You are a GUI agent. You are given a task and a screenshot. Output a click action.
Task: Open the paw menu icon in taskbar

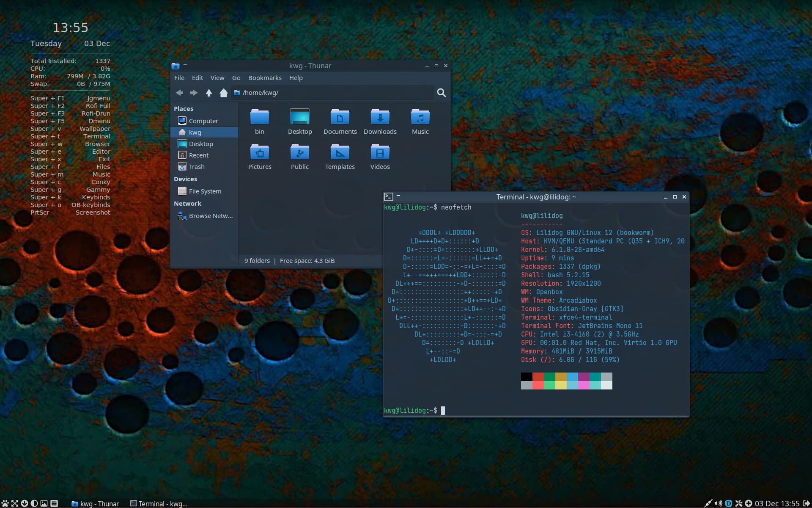point(5,503)
